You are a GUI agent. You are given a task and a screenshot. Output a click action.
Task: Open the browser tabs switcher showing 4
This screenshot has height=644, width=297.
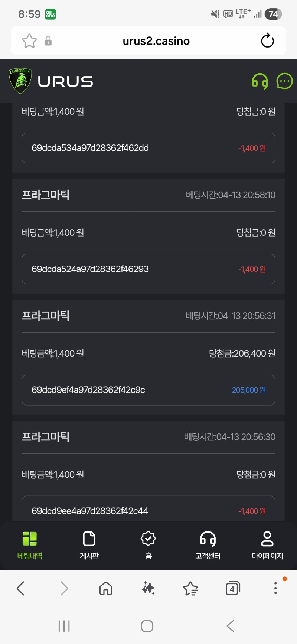point(233,588)
